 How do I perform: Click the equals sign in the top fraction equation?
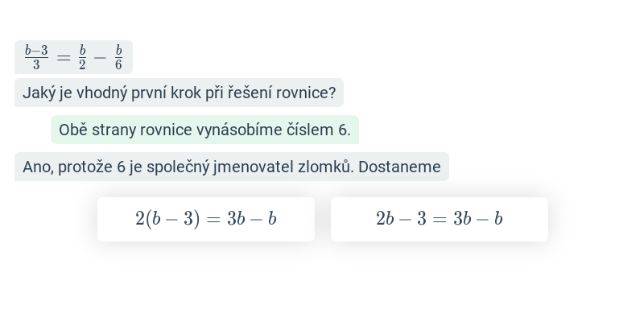(x=64, y=58)
